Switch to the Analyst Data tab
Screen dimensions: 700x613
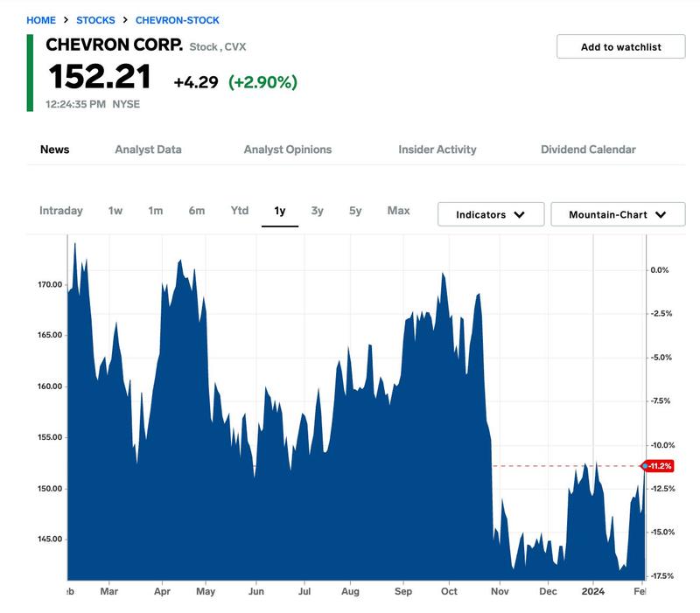[x=148, y=150]
